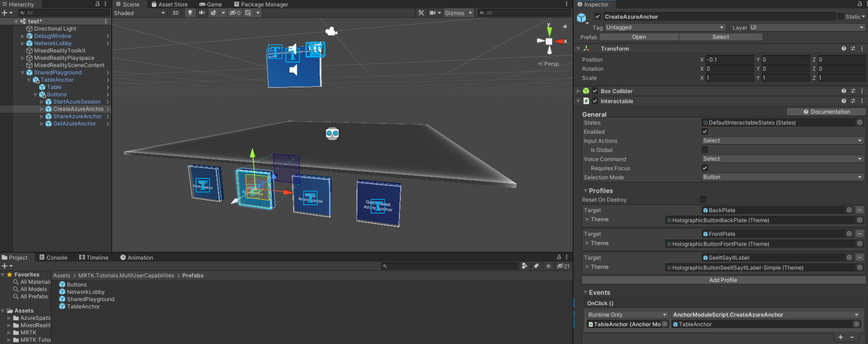Open Interactable component preset icon
The height and width of the screenshot is (344, 868).
coord(853,101)
